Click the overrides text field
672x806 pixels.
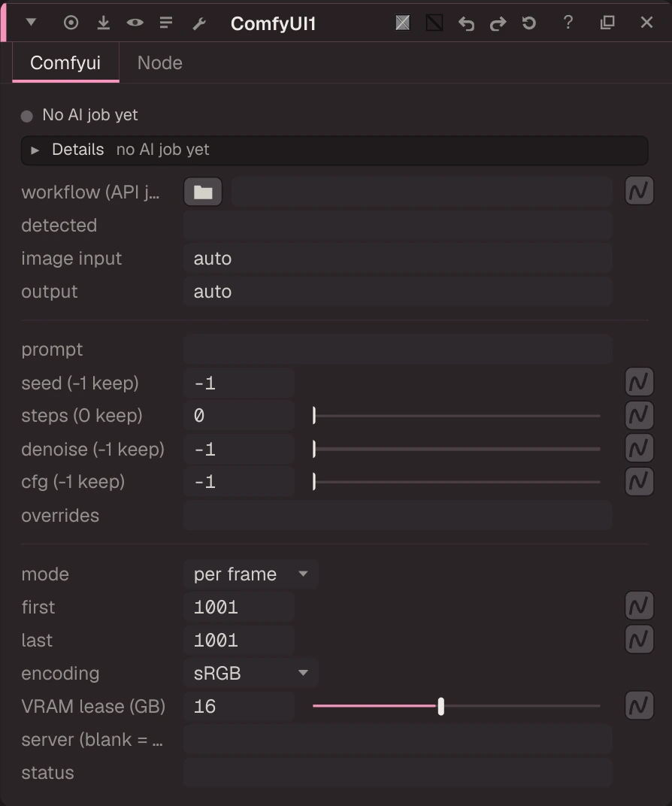click(x=398, y=516)
